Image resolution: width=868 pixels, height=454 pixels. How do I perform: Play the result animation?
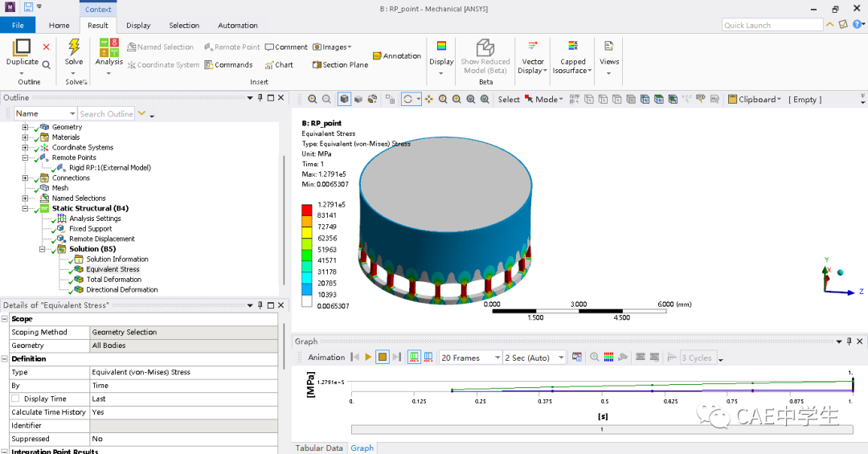coord(368,357)
